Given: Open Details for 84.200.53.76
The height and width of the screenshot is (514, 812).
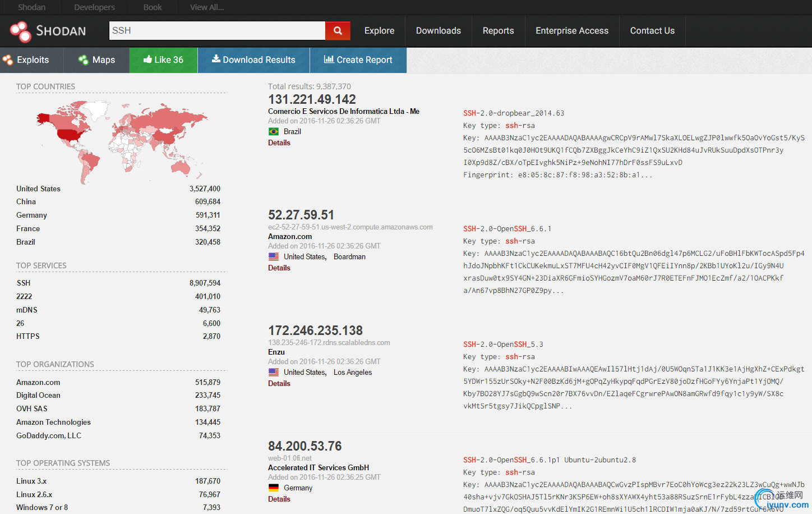Looking at the screenshot, I should tap(279, 499).
